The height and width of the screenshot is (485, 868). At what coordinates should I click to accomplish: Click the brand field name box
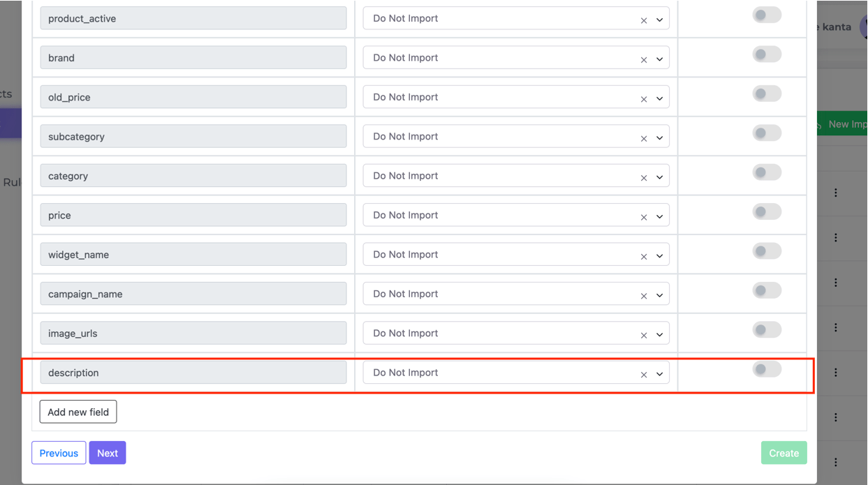[193, 58]
